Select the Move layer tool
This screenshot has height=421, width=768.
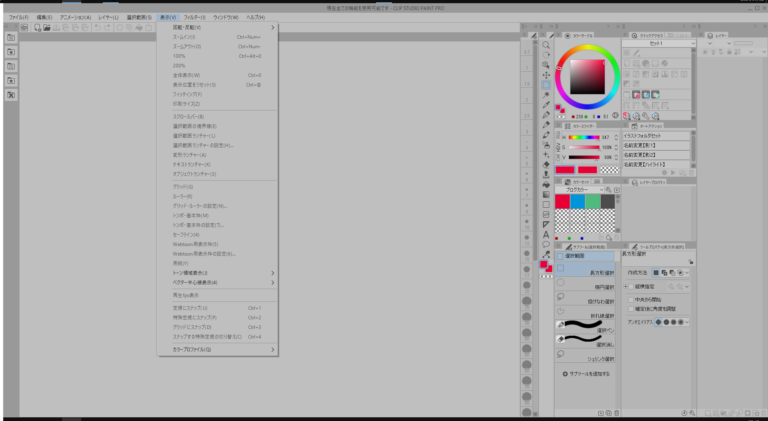coord(546,75)
